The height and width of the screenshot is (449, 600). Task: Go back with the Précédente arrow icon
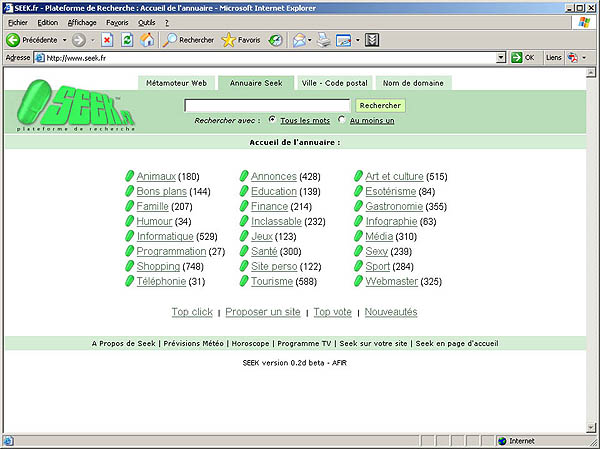coord(13,40)
